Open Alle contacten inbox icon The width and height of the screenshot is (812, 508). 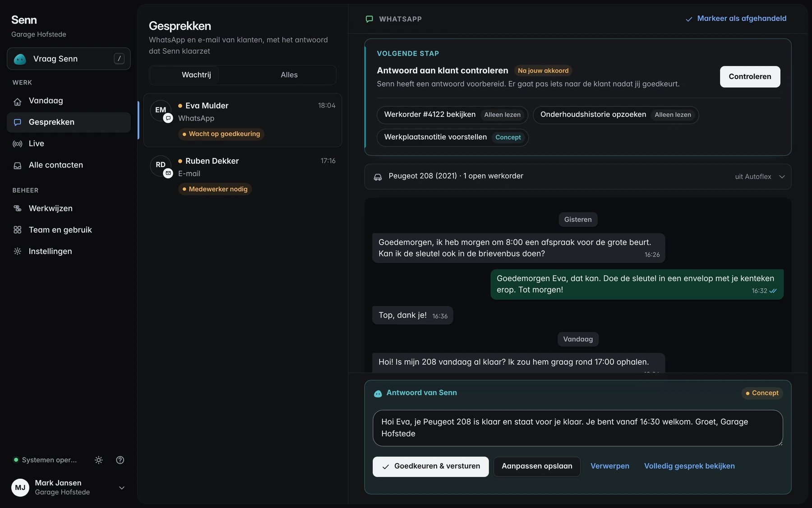18,165
